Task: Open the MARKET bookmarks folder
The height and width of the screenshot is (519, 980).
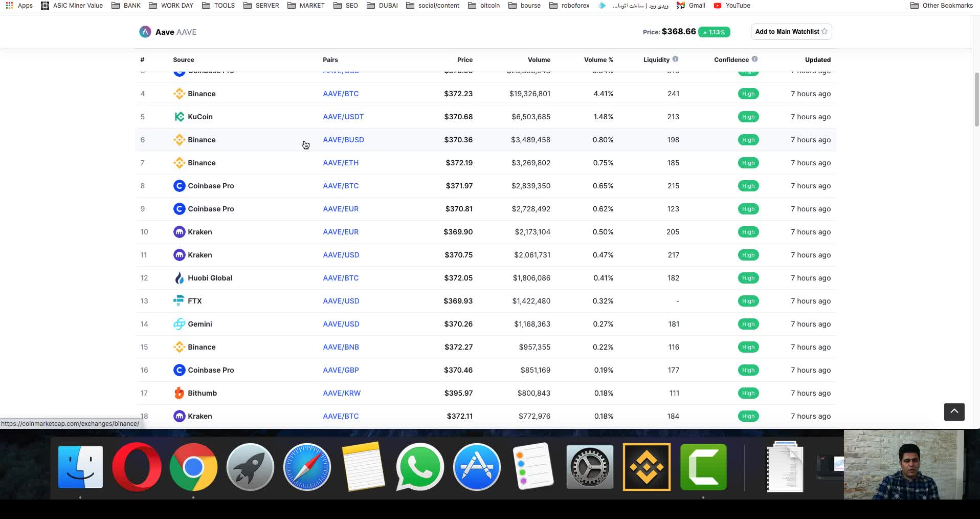Action: click(306, 6)
